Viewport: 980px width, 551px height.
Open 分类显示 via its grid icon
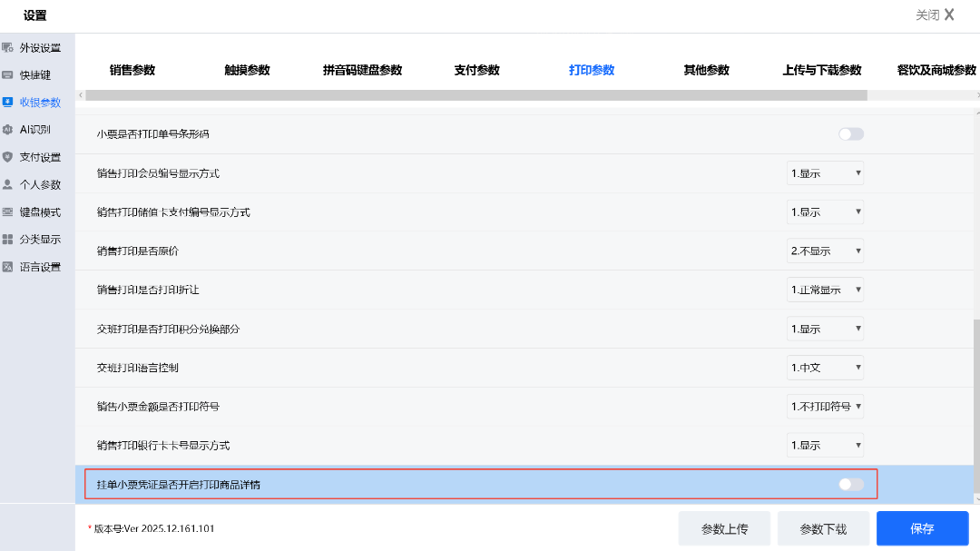pos(8,240)
